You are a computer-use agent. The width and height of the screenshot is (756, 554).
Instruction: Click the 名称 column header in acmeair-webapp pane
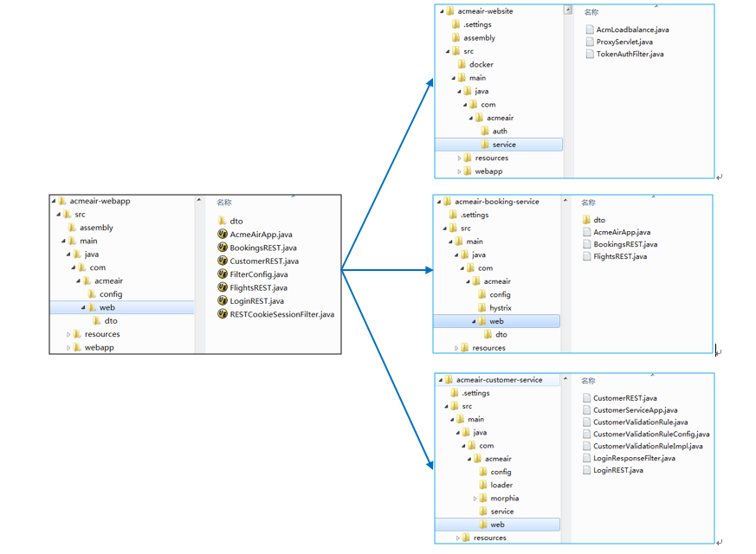[x=223, y=202]
